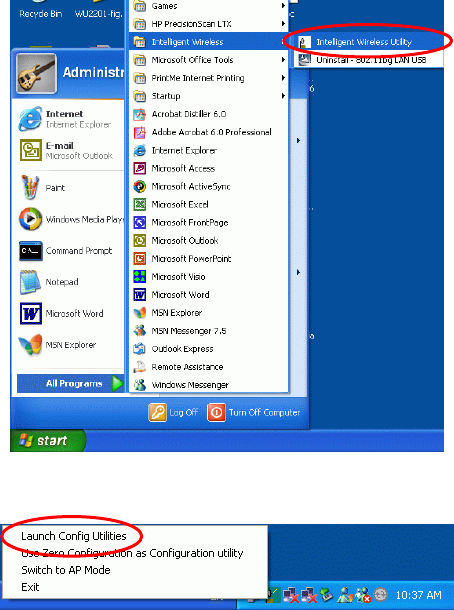Open Microsoft Office Tools folder
Viewport: 454px width, 610px height.
pyautogui.click(x=209, y=60)
